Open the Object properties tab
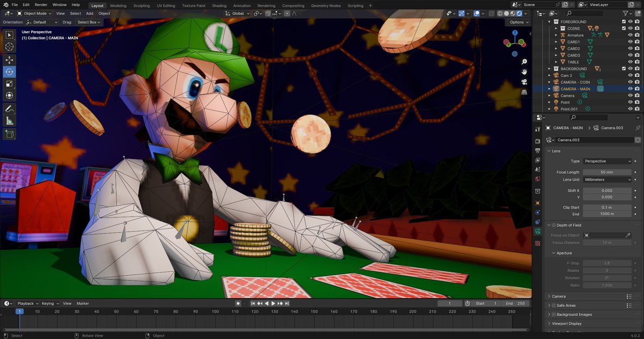644x339 pixels. point(538,203)
